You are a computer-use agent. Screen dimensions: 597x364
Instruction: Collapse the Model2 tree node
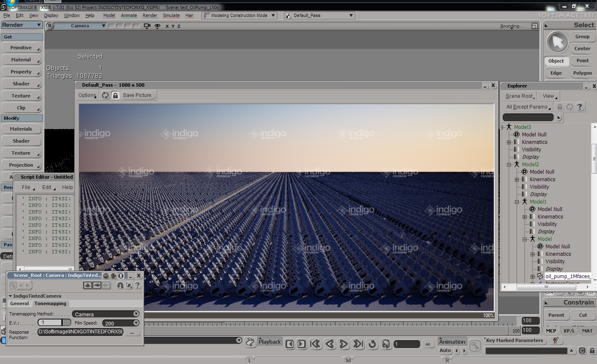(x=509, y=165)
